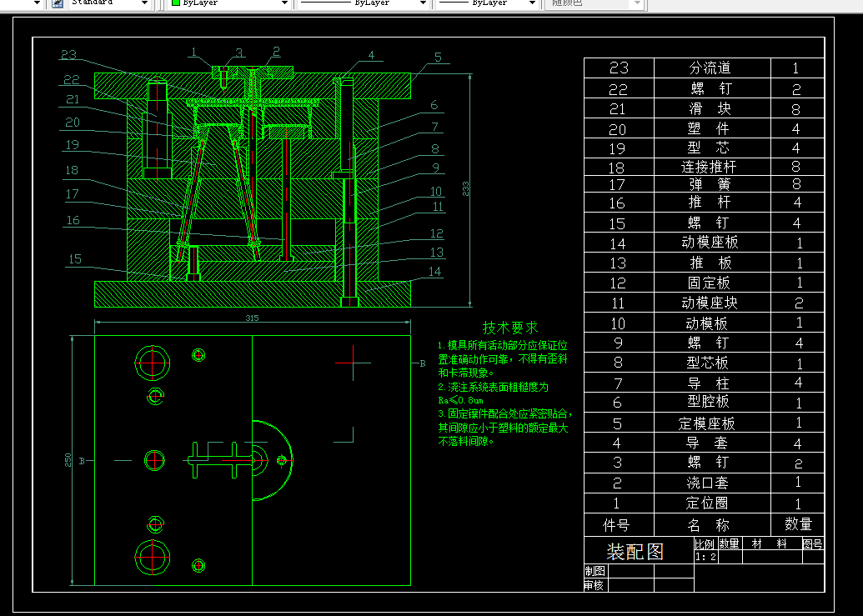Click the 比例 title block label
863x616 pixels.
(x=705, y=544)
